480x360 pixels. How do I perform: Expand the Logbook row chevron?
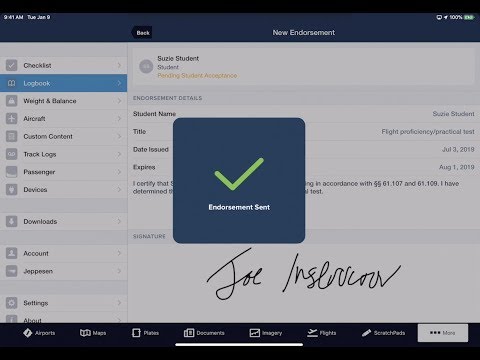119,83
